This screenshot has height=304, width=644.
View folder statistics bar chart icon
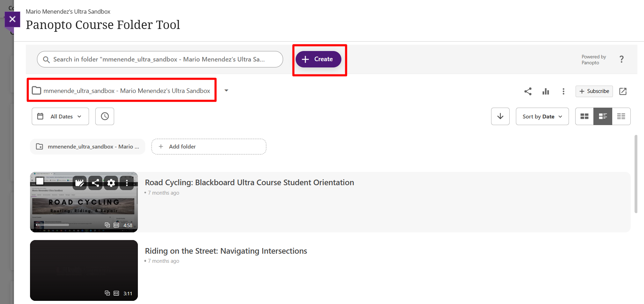click(x=546, y=92)
